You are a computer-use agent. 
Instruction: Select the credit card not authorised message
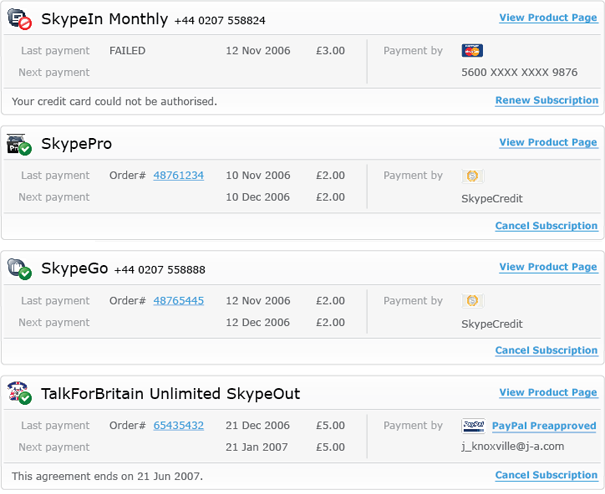[115, 102]
